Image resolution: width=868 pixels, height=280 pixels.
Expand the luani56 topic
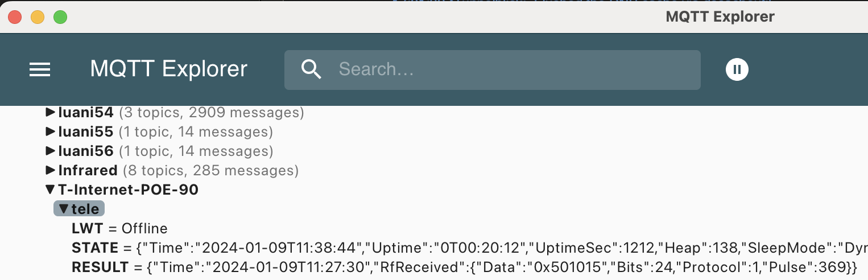pos(51,151)
